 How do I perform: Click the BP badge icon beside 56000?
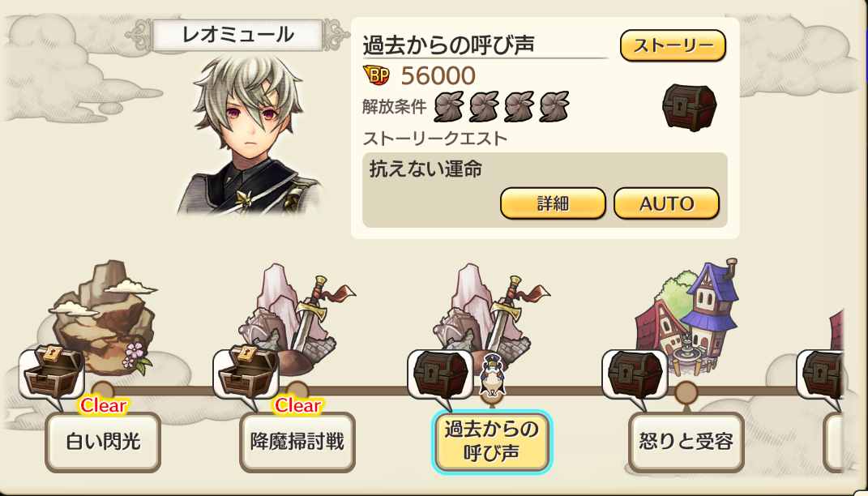(376, 75)
